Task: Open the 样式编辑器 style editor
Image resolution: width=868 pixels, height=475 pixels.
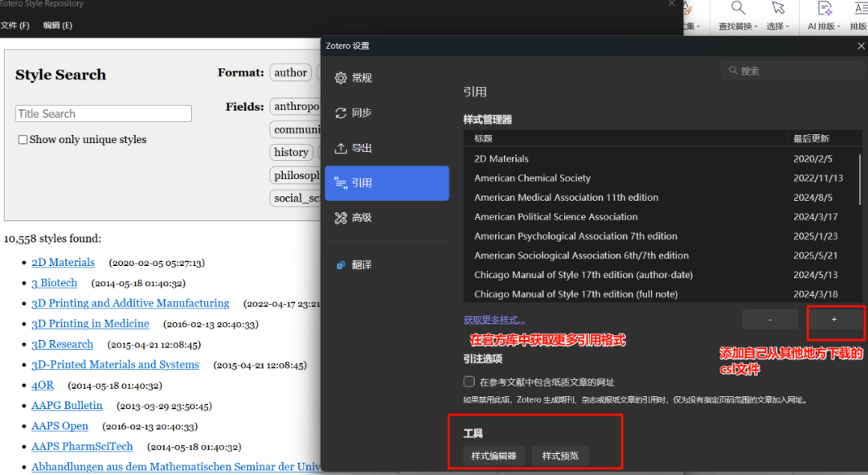Action: tap(493, 456)
